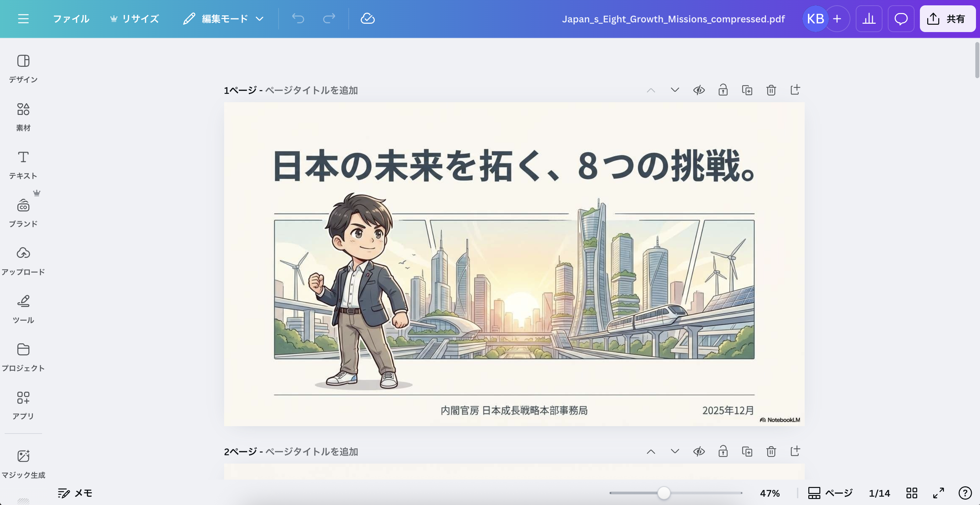Viewport: 980px width, 505px height.
Task: Open the ファイル (File) menu
Action: (71, 19)
